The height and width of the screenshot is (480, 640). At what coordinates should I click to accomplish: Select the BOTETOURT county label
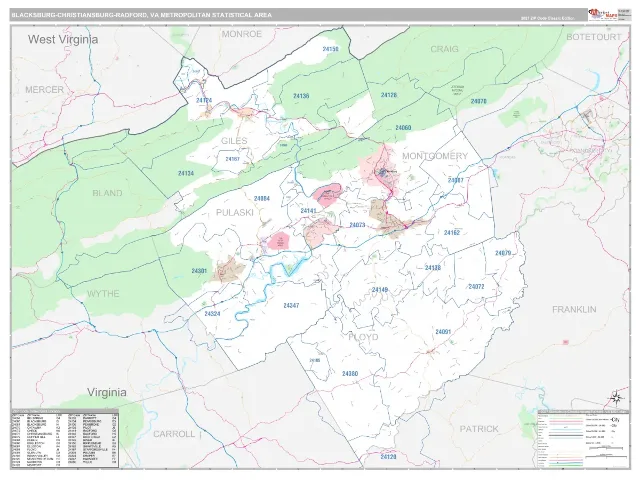click(593, 37)
